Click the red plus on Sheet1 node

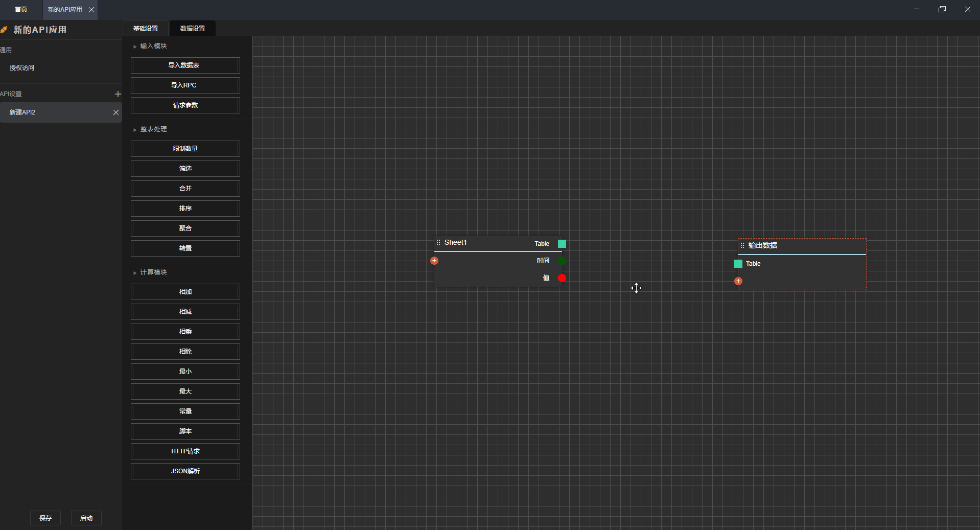tap(434, 261)
